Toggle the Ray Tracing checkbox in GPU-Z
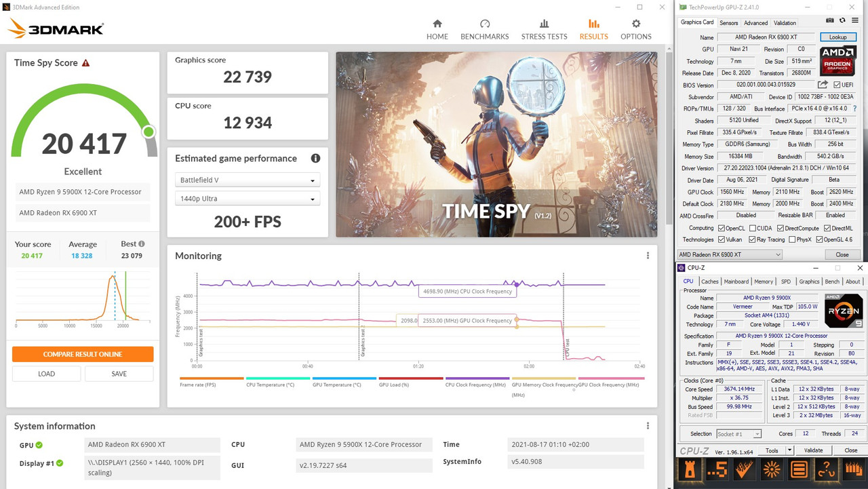This screenshot has height=489, width=868. 753,240
